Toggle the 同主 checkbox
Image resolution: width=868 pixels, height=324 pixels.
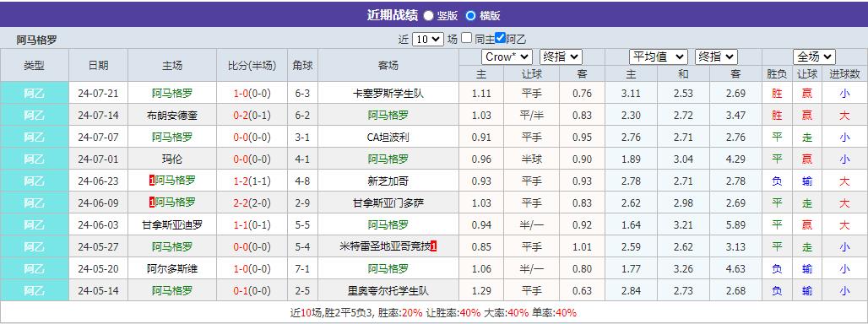pos(467,38)
